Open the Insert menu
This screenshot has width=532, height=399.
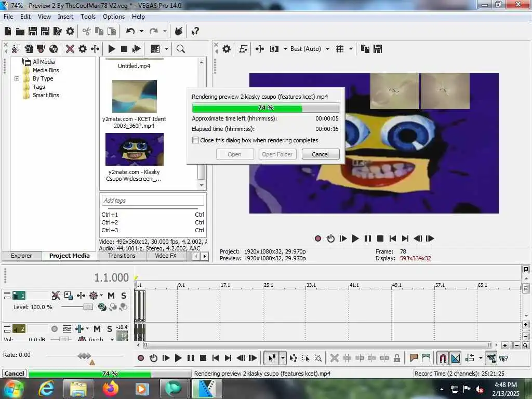click(x=65, y=17)
